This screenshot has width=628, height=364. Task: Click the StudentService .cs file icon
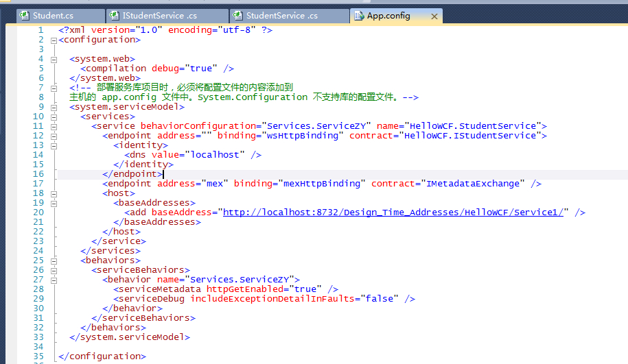click(x=237, y=16)
